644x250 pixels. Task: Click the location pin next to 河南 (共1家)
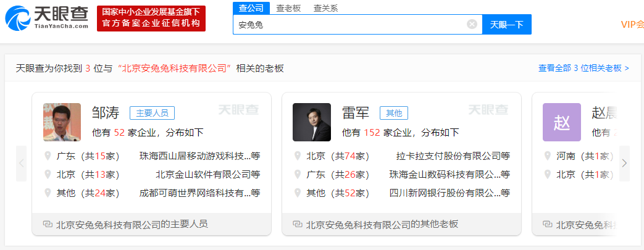(548, 156)
